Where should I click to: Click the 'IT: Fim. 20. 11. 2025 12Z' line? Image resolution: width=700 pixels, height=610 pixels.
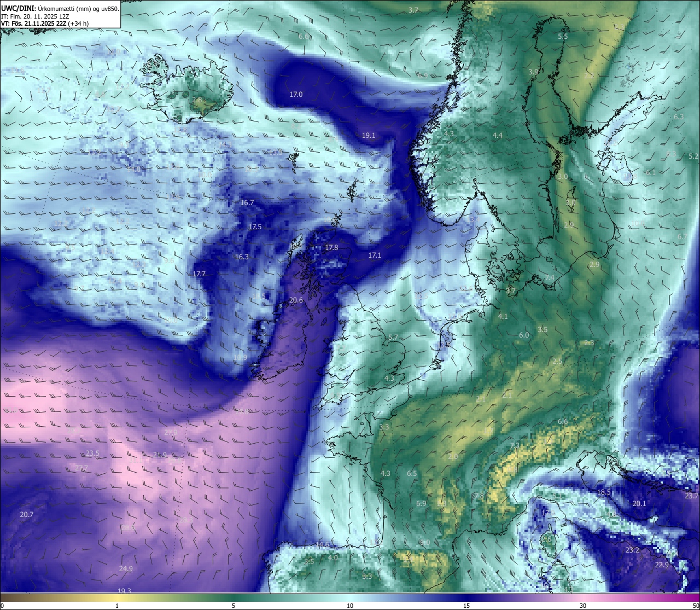35,16
